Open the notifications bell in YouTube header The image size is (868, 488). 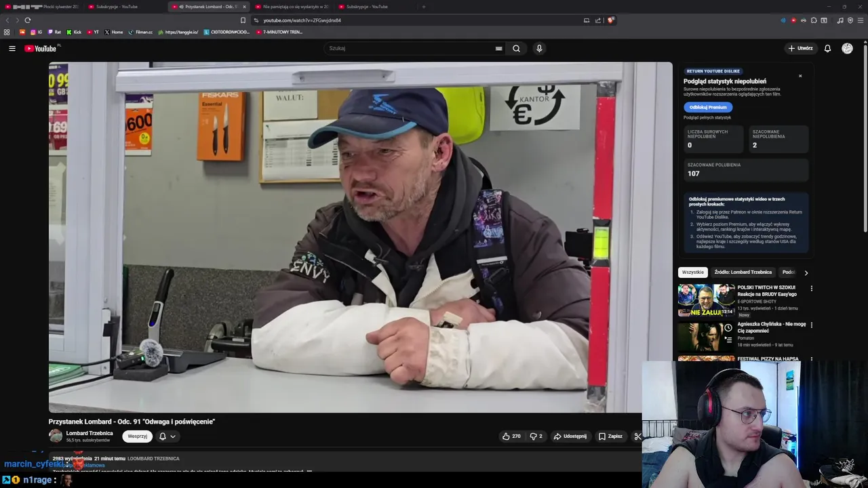[x=827, y=48]
